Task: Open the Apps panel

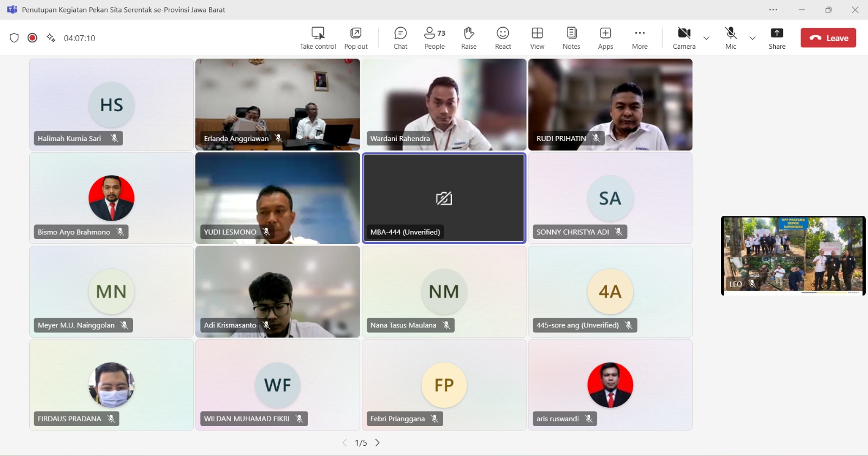Action: point(605,38)
